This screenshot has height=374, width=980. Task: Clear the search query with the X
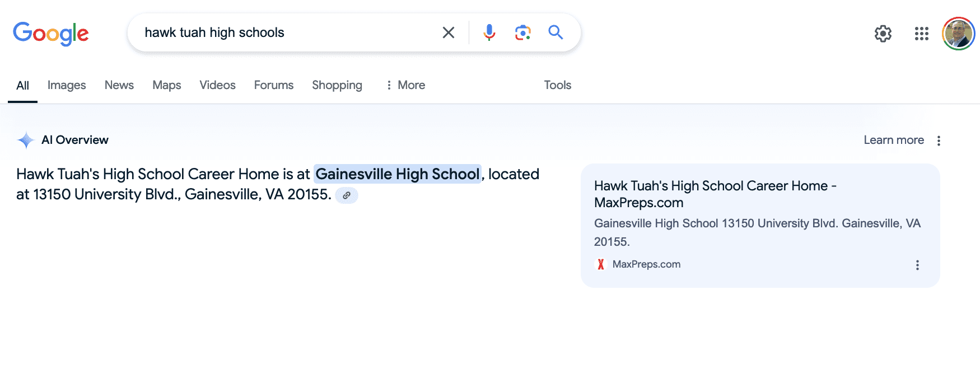pyautogui.click(x=448, y=32)
